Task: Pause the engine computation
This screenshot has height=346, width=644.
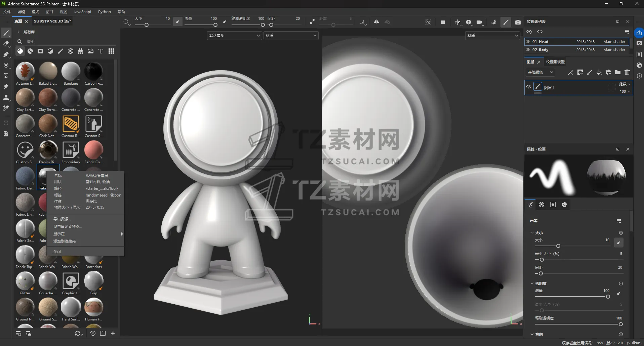Action: click(443, 22)
